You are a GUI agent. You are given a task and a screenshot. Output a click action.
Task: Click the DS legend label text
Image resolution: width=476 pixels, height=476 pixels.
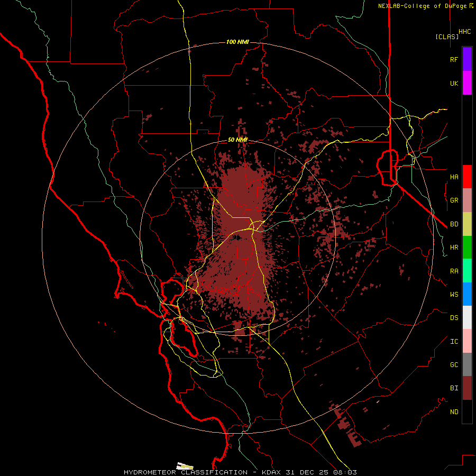pos(454,318)
